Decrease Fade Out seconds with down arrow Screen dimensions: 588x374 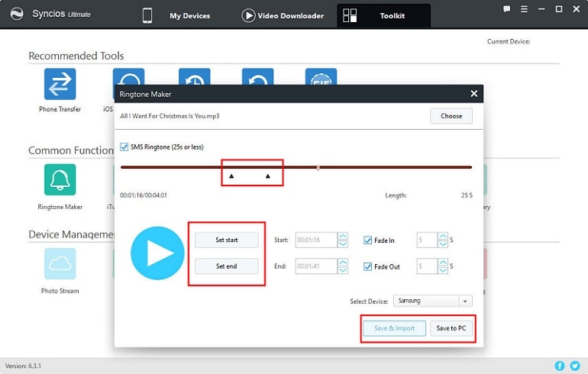443,270
